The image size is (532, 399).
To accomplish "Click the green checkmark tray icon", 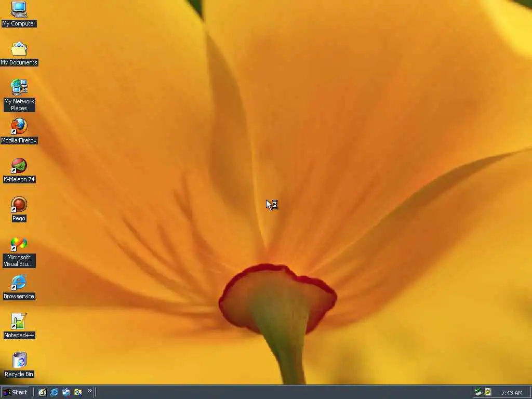I will pyautogui.click(x=478, y=392).
